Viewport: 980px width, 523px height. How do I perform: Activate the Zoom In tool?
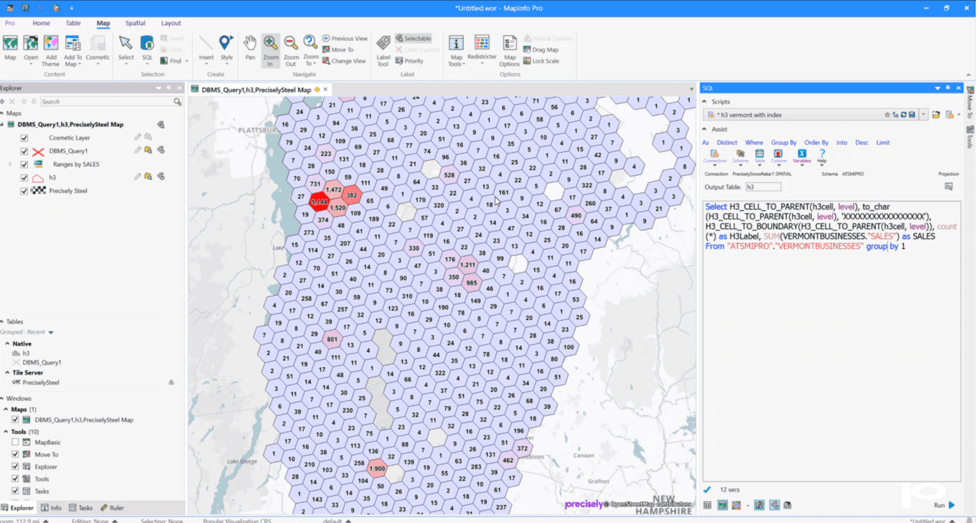tap(271, 50)
